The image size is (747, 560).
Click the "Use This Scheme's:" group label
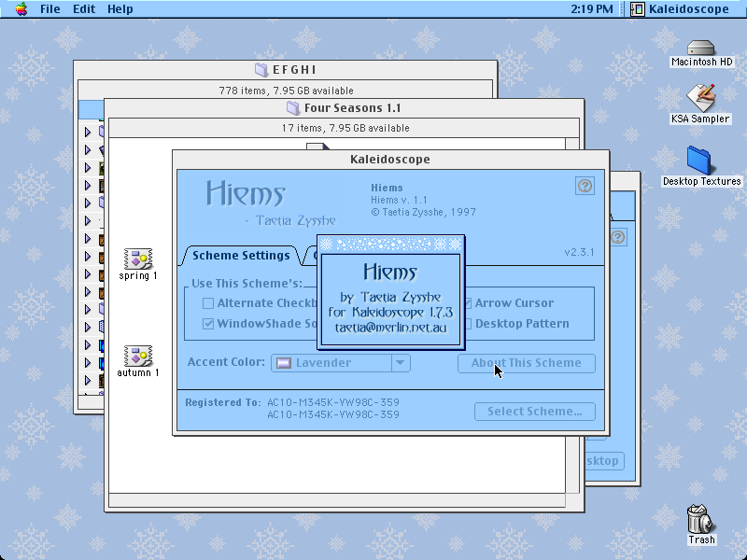247,284
